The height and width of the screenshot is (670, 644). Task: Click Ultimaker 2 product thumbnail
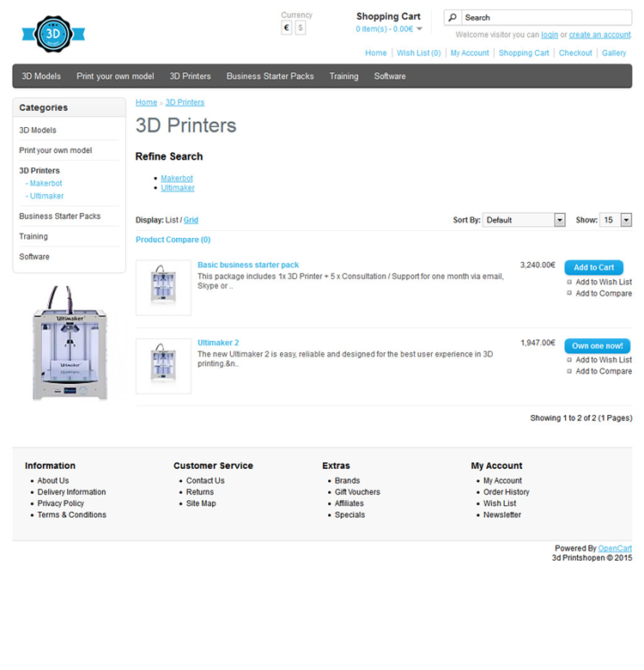(163, 366)
